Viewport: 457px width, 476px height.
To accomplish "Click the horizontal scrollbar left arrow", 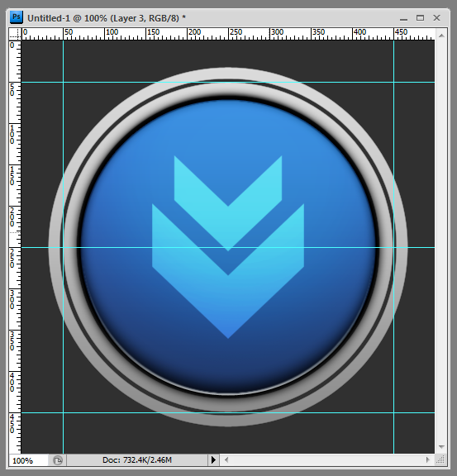I will click(x=226, y=460).
